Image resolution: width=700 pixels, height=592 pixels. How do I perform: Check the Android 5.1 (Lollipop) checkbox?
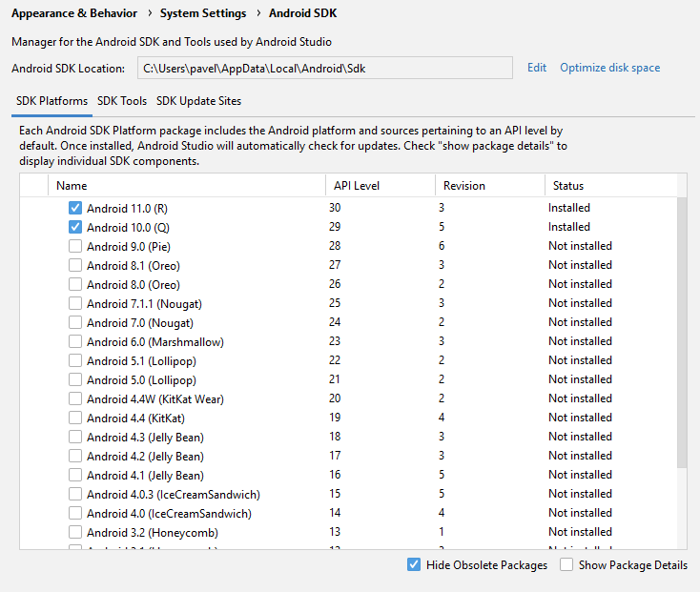click(x=75, y=360)
